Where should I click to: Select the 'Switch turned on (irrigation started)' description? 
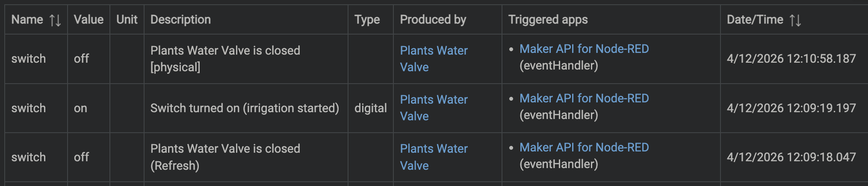coord(245,108)
